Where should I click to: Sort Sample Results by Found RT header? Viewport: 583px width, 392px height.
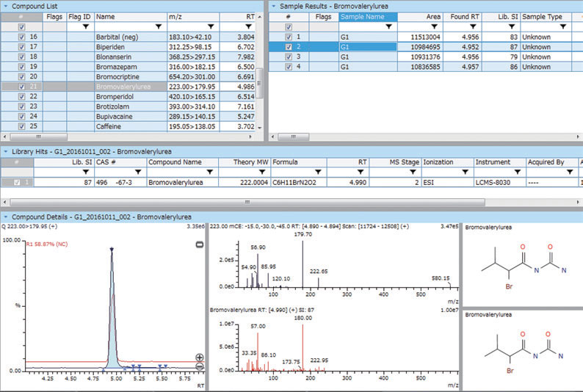(462, 17)
